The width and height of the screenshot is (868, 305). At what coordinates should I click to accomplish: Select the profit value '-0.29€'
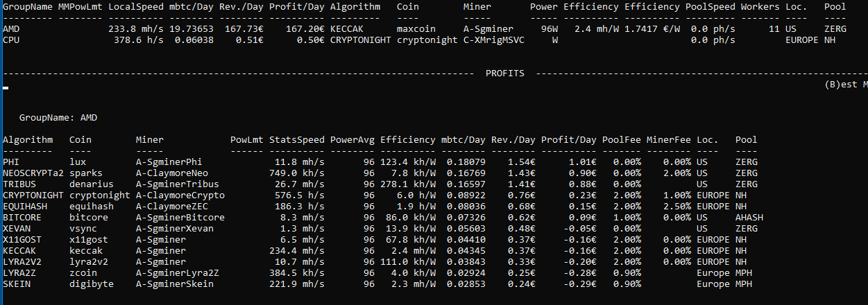(x=580, y=284)
